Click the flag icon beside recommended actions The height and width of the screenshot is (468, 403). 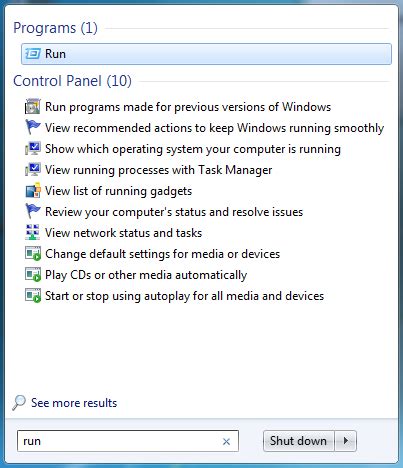pos(33,128)
